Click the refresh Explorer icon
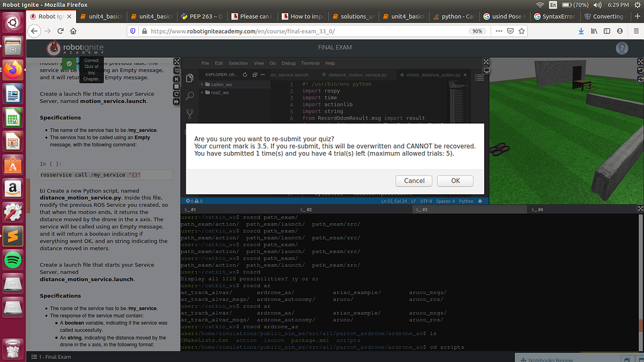The height and width of the screenshot is (362, 644). pyautogui.click(x=245, y=75)
